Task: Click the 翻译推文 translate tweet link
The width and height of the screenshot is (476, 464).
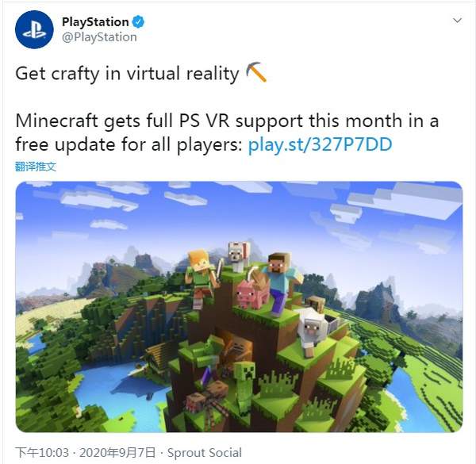Action: 36,167
